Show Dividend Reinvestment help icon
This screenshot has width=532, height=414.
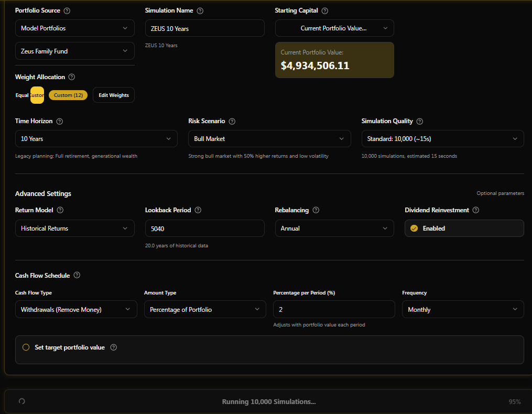click(x=476, y=210)
